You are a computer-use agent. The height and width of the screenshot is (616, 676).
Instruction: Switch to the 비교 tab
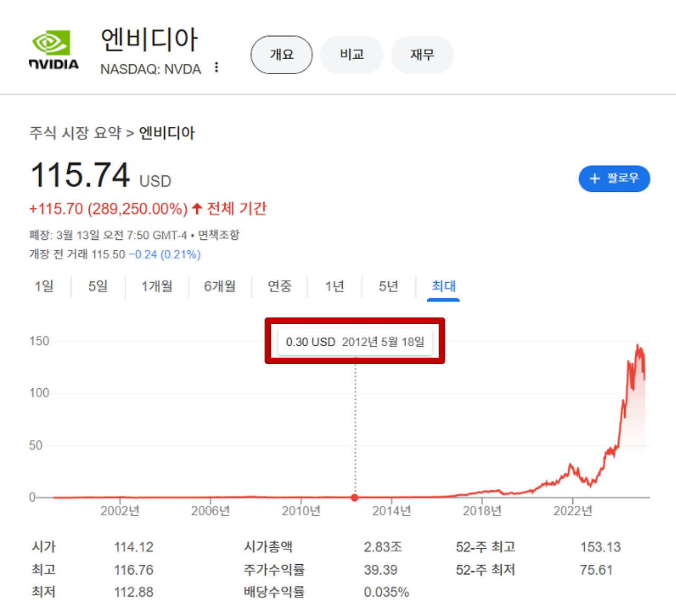(352, 54)
